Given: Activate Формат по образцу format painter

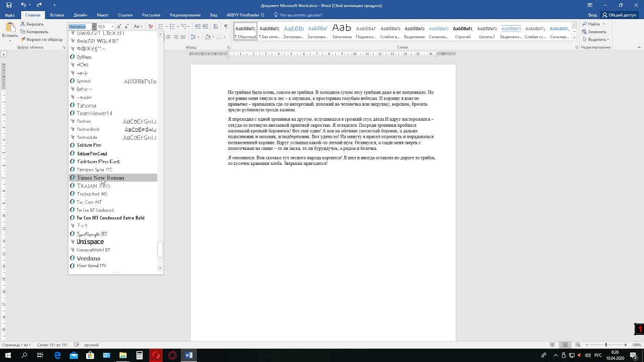Looking at the screenshot, I should tap(42, 39).
